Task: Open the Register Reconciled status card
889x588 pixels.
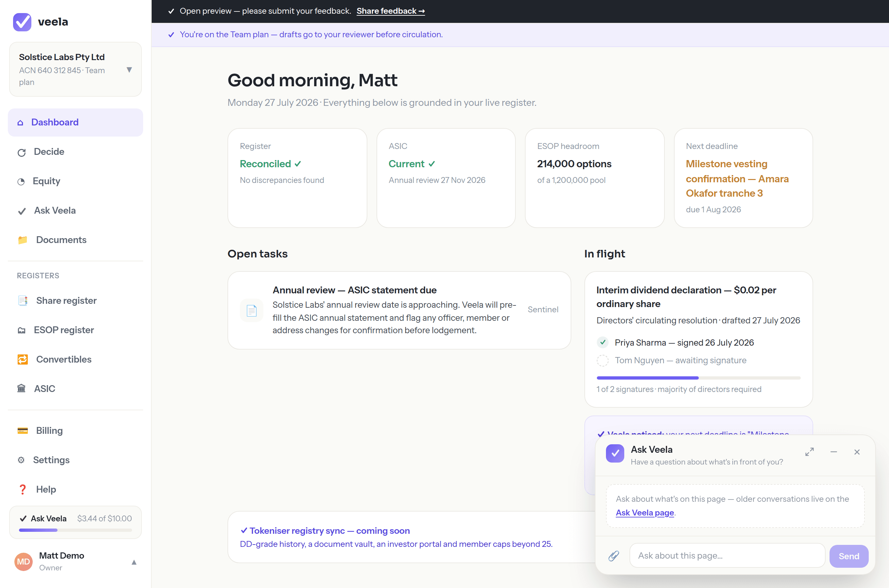Action: click(297, 178)
